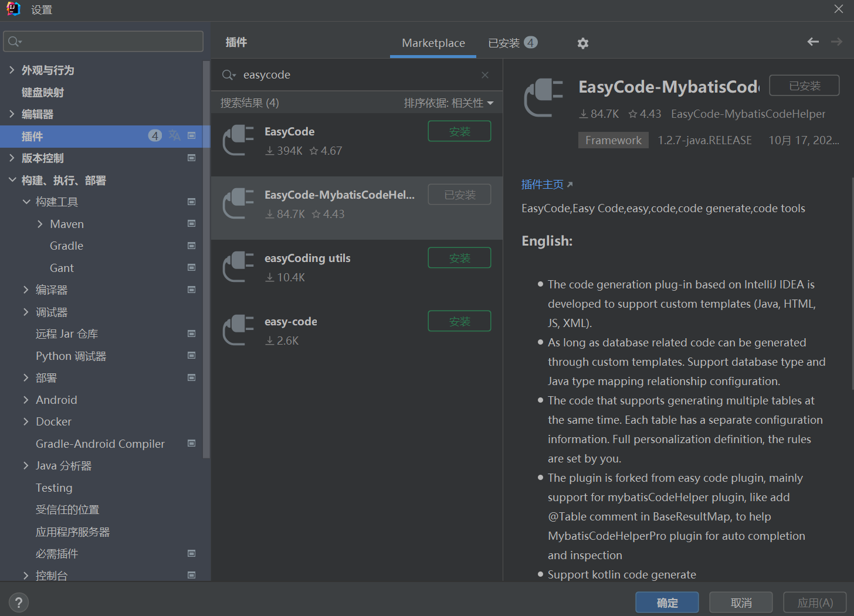854x616 pixels.
Task: Switch to the Marketplace tab
Action: pyautogui.click(x=433, y=43)
